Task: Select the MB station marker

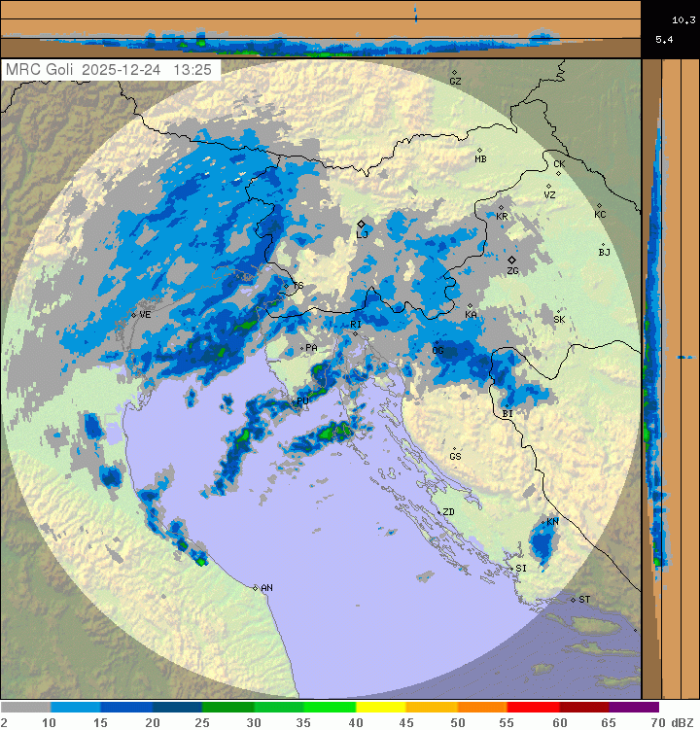Action: [x=479, y=150]
